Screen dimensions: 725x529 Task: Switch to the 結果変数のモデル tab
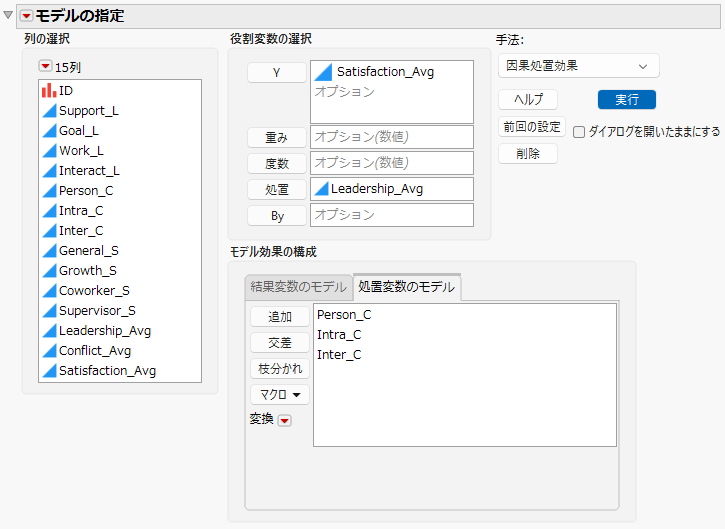[298, 287]
